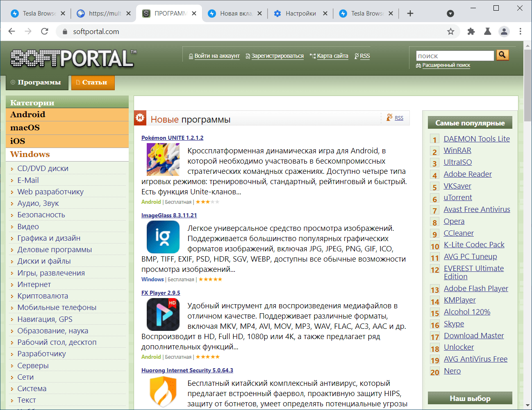Open the Pokémon UNITE app thumbnail
This screenshot has width=532, height=410.
[163, 159]
